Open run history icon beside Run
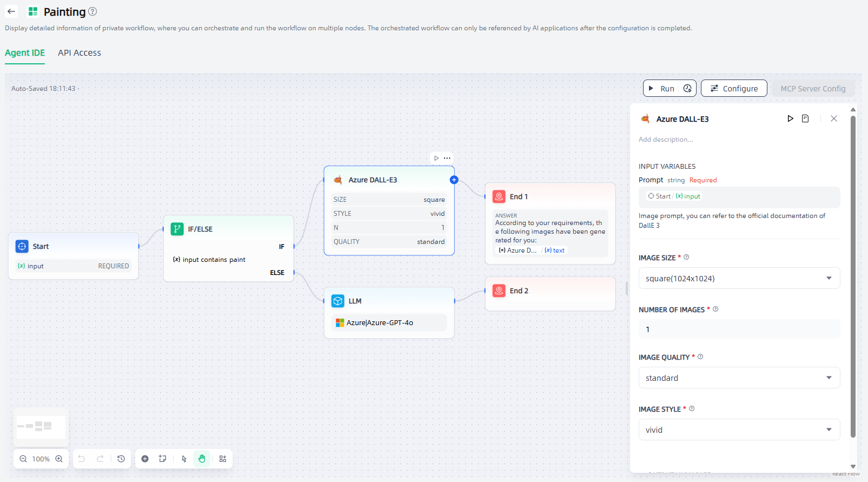Viewport: 868px width, 482px height. point(687,89)
